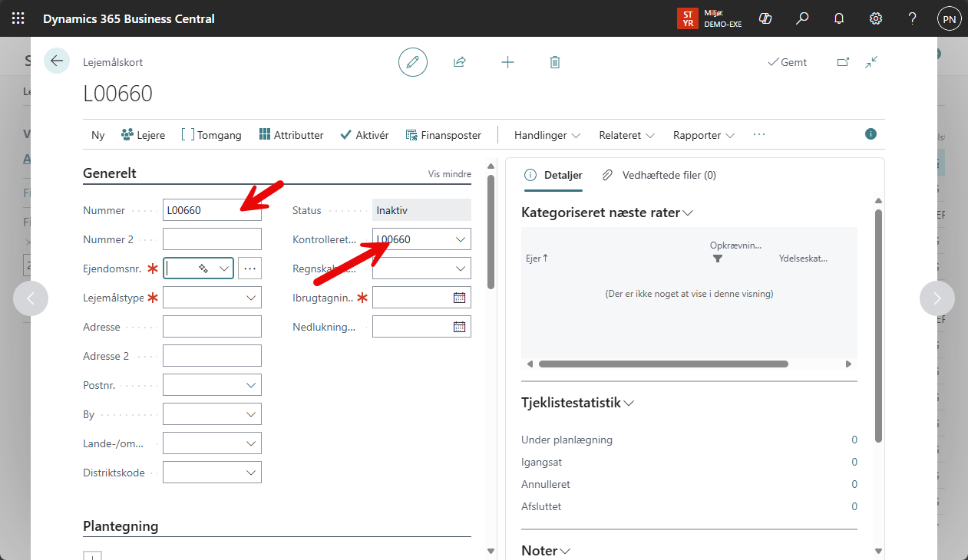Expand the Lejemålstype dropdown

point(251,298)
